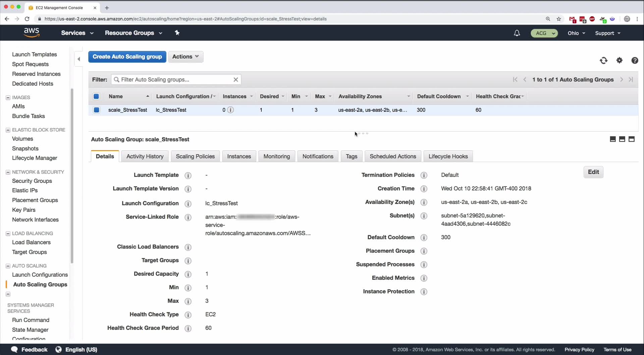Image resolution: width=644 pixels, height=355 pixels.
Task: Sort table by Name column header
Action: 128,96
